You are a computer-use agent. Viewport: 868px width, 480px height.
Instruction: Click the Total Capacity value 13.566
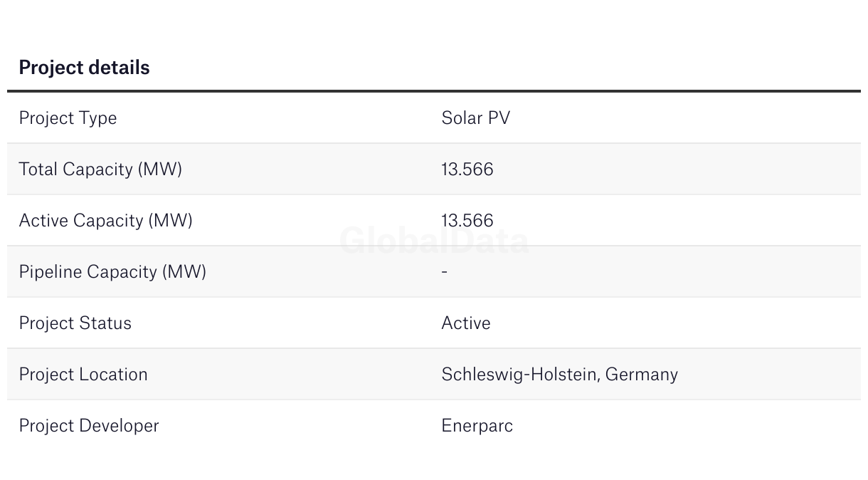467,169
